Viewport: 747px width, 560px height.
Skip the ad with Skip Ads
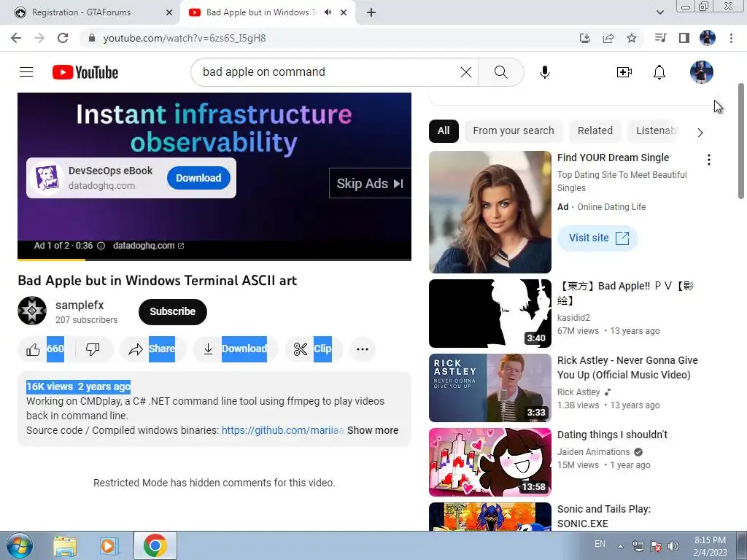click(370, 183)
